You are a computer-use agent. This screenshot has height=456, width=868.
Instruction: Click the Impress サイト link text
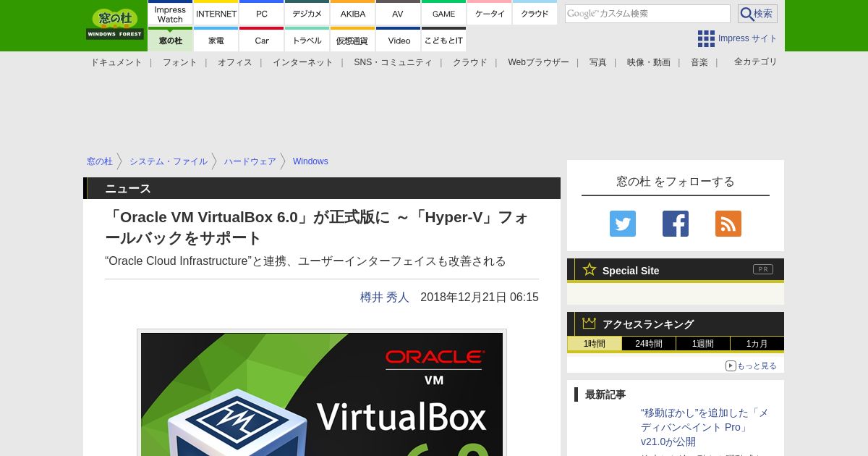[748, 38]
